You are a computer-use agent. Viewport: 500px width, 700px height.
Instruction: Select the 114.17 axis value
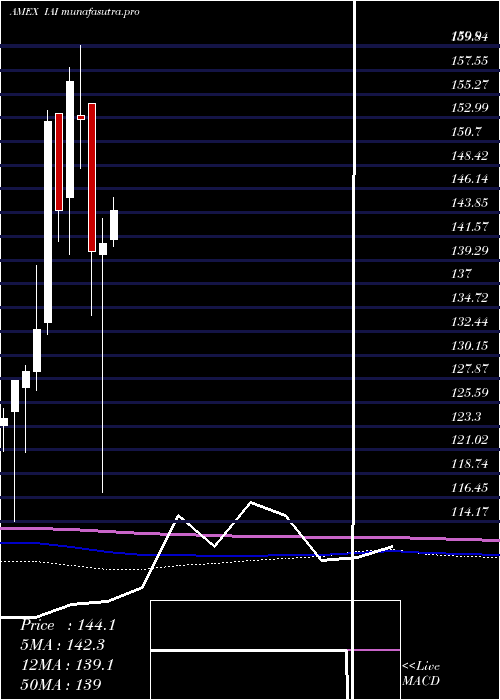coord(469,511)
